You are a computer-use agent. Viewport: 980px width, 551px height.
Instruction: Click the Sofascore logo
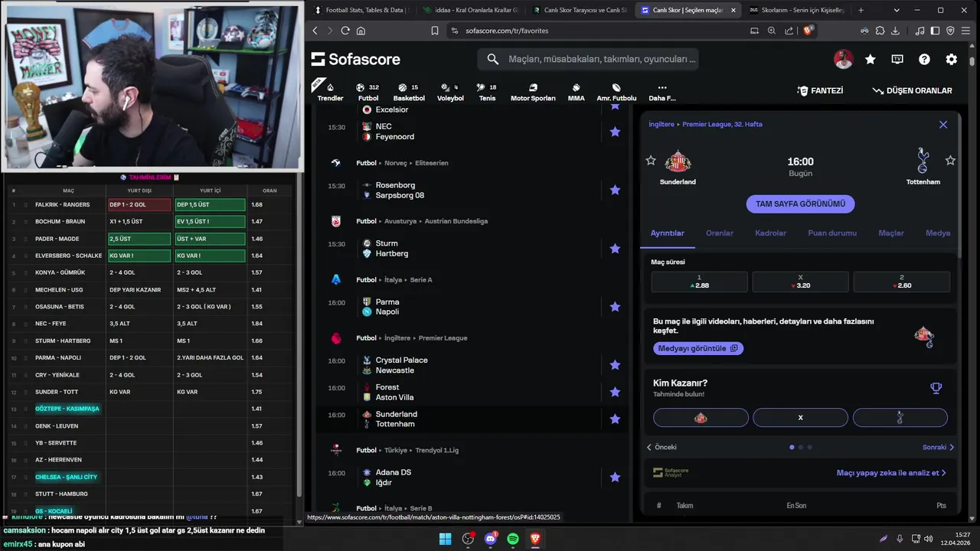pyautogui.click(x=356, y=59)
